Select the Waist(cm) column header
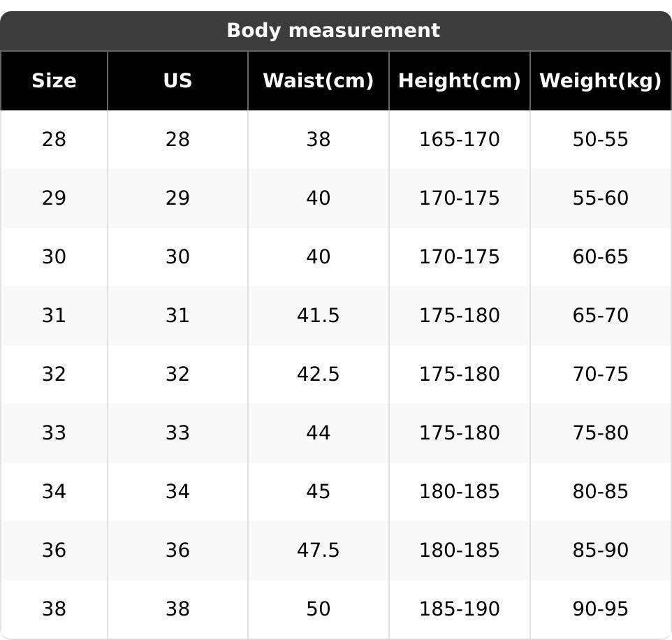 (x=318, y=81)
